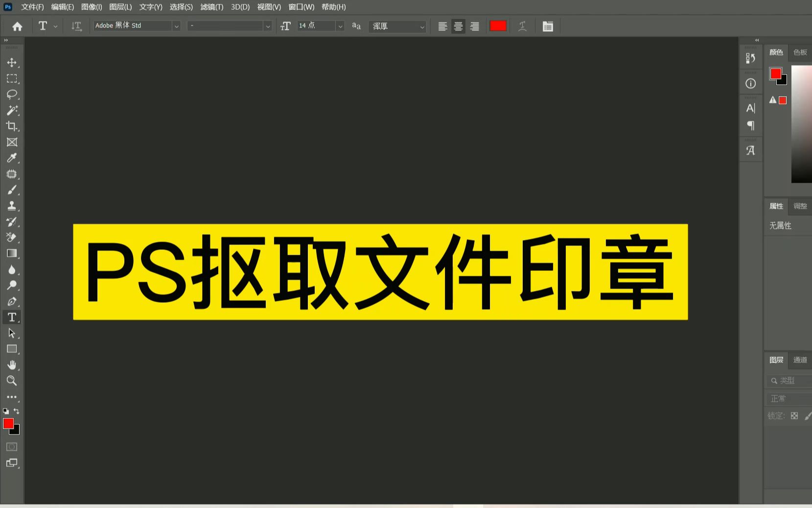Viewport: 812px width, 508px height.
Task: Open the Character panel icon
Action: coord(750,108)
